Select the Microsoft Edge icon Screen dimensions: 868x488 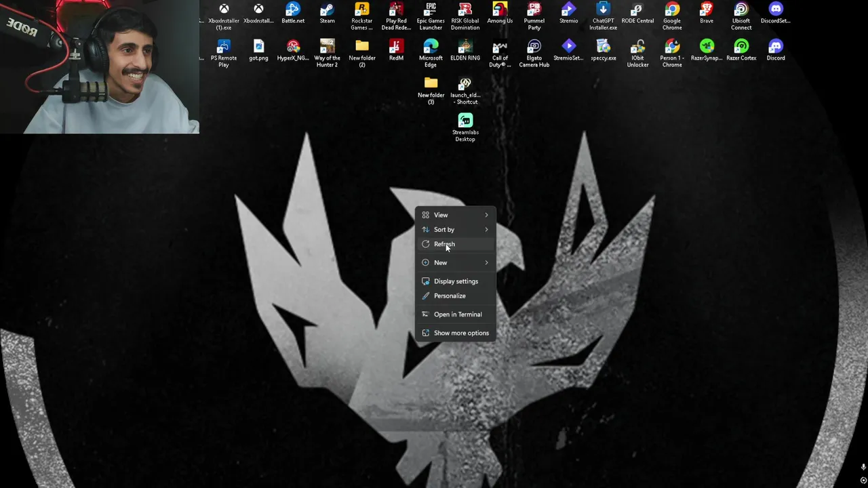coord(431,54)
